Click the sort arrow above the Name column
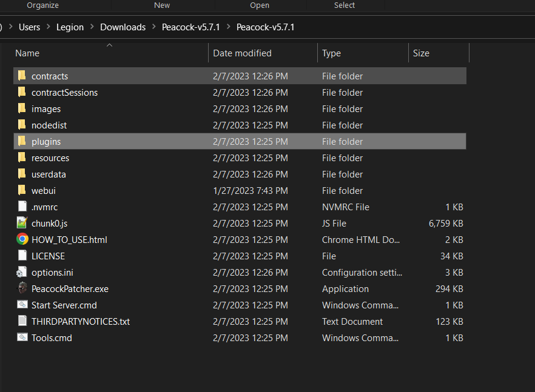535x392 pixels. 109,44
